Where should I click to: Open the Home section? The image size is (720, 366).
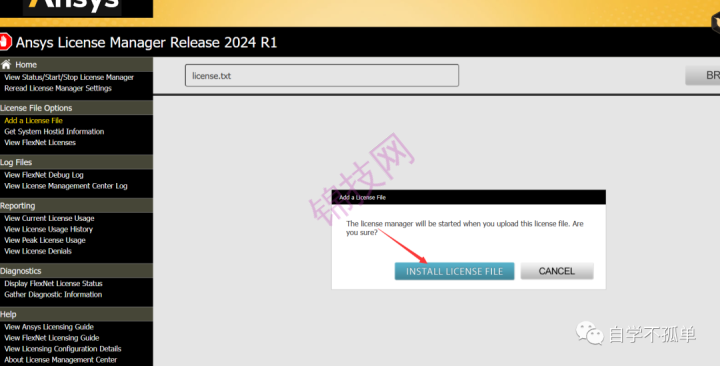(x=26, y=65)
